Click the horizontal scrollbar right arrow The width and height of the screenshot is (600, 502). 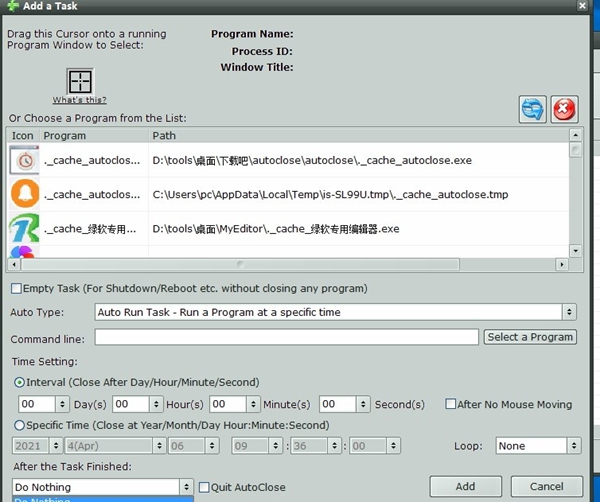pos(561,264)
